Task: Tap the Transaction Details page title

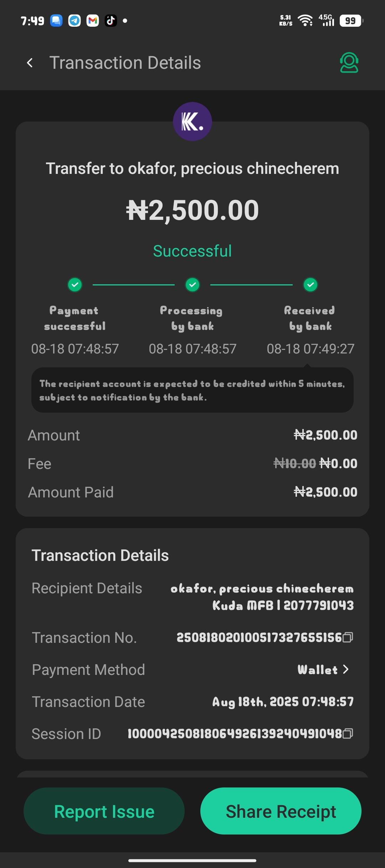Action: coord(125,63)
